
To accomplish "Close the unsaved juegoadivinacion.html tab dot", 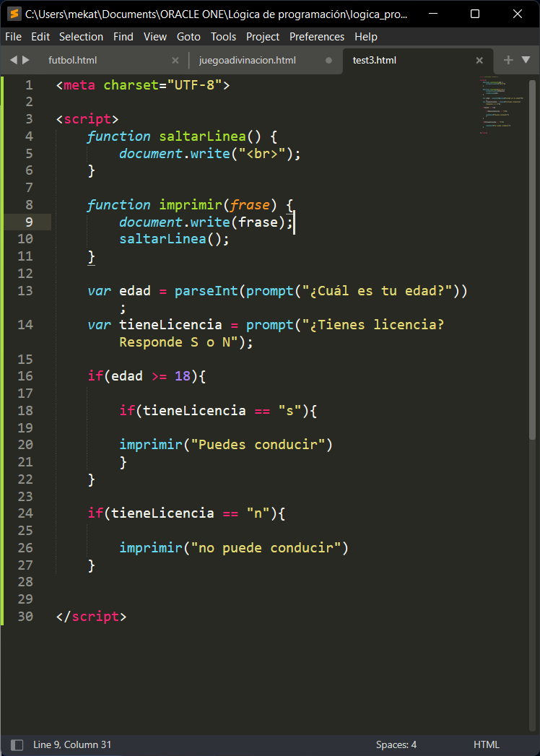I will pyautogui.click(x=328, y=60).
